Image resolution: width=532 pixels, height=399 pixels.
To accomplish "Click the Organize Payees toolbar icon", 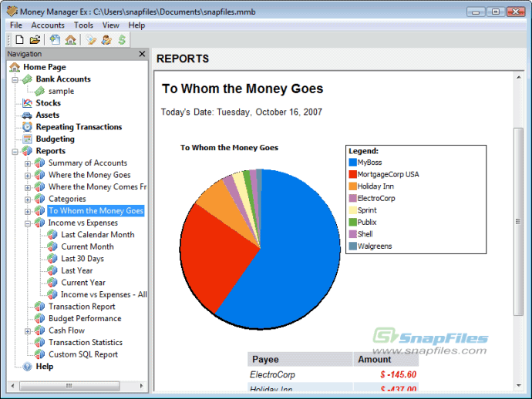I will [106, 40].
